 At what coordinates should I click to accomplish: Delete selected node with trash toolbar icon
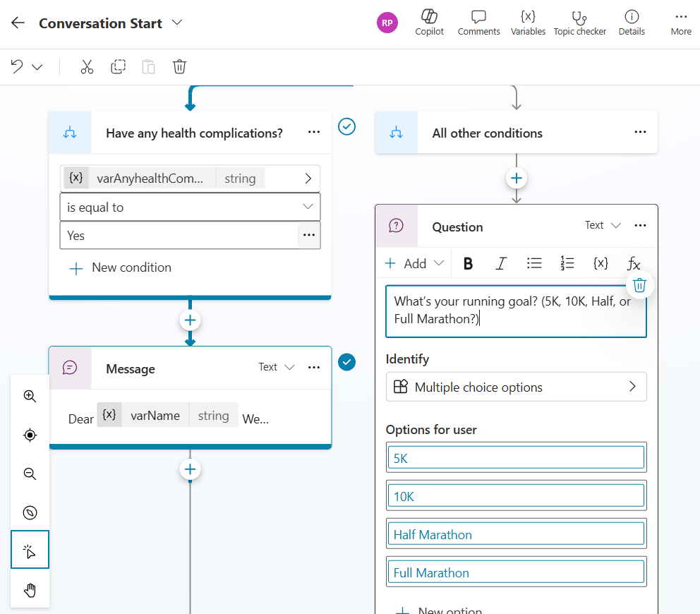click(x=179, y=67)
